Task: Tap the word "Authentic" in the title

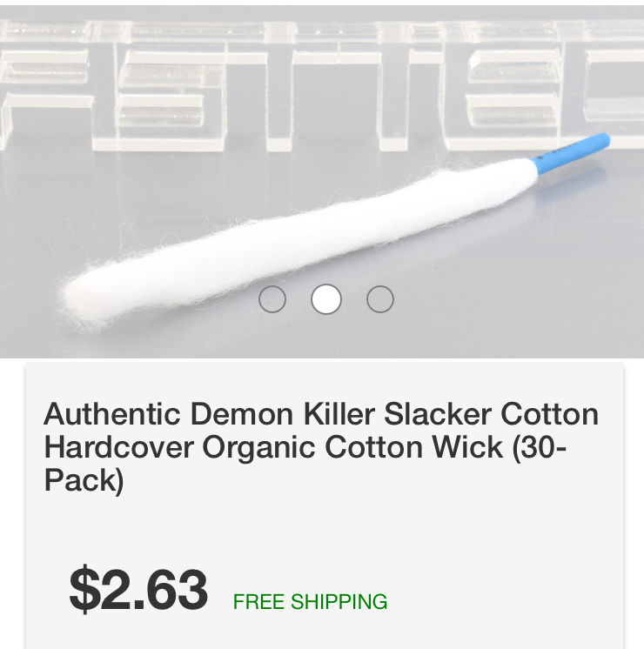Action: (112, 414)
